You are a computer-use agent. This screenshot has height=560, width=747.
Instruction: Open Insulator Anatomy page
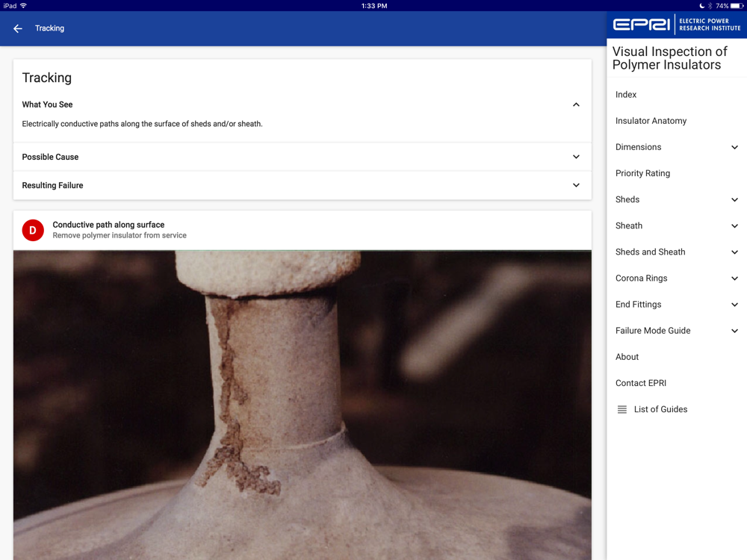click(x=651, y=121)
